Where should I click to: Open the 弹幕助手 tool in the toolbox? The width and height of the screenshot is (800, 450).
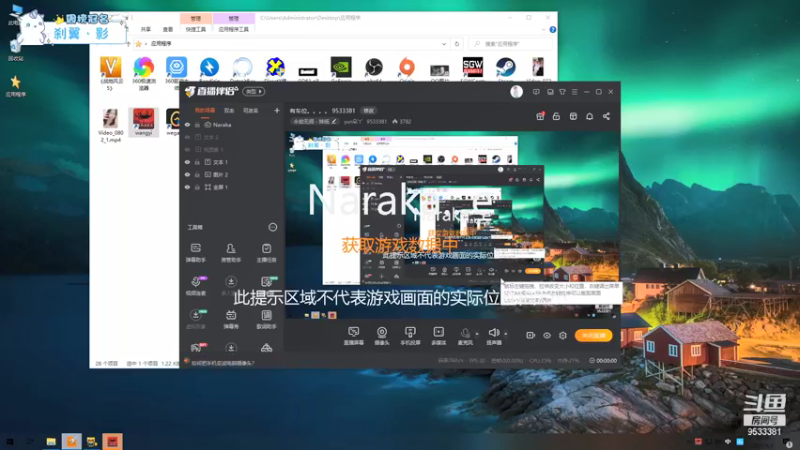[195, 253]
